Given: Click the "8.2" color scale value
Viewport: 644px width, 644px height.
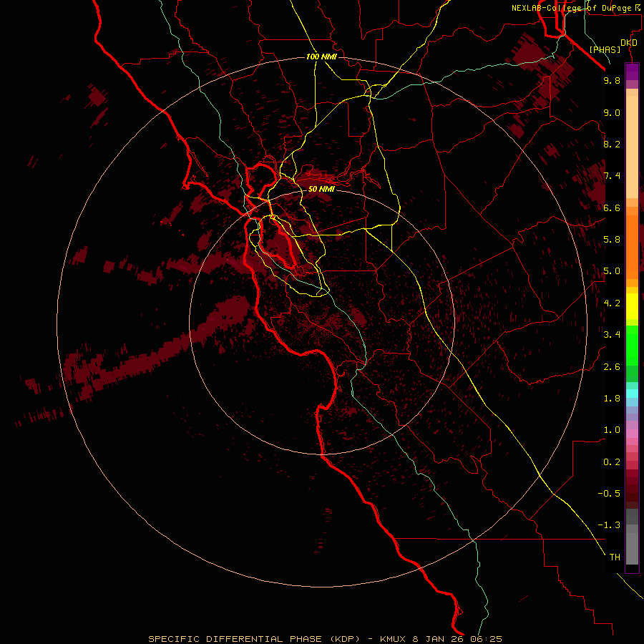Looking at the screenshot, I should coord(612,144).
